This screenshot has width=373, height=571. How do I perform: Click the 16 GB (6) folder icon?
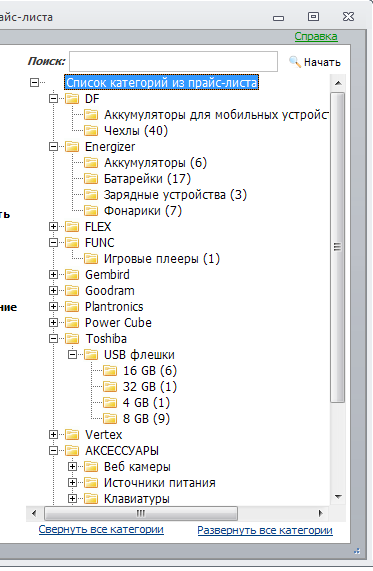(x=110, y=371)
